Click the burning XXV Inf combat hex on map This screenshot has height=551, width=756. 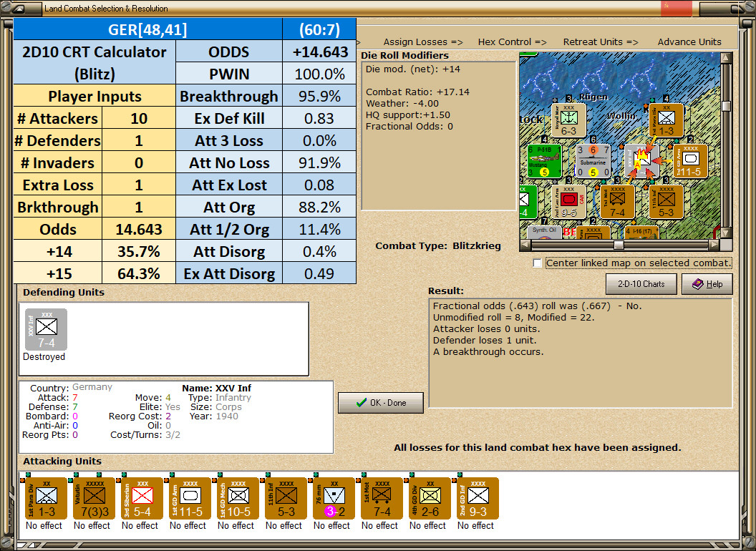(x=641, y=162)
